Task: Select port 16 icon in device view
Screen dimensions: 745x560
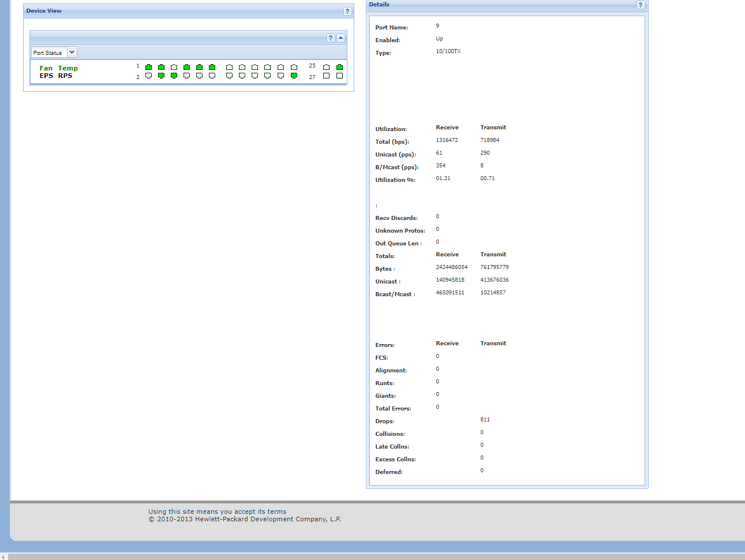Action: coord(242,76)
